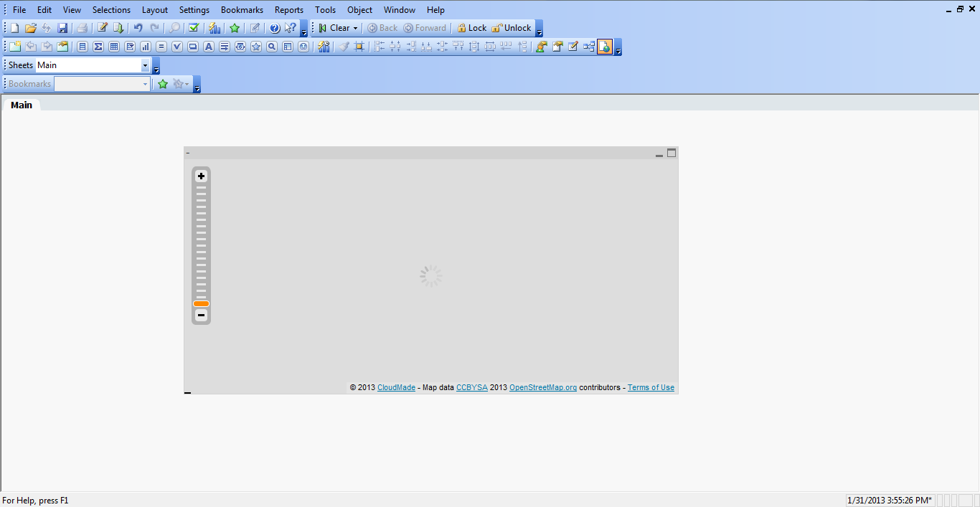The height and width of the screenshot is (507, 980).
Task: Create a Statistics Box with sigma icon
Action: [x=98, y=47]
